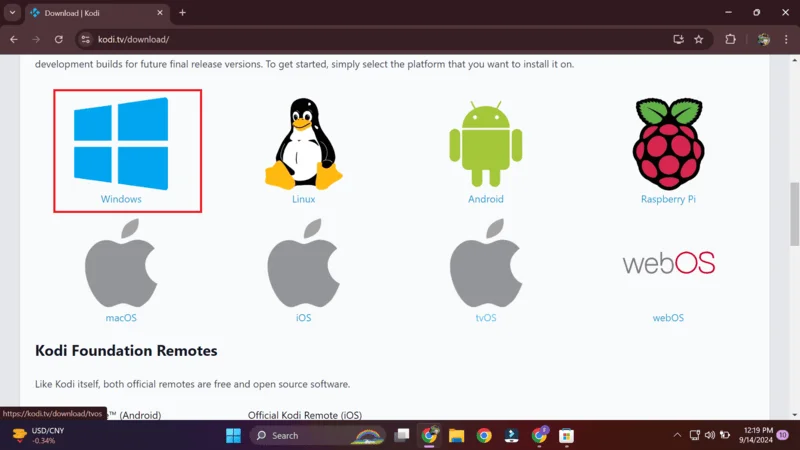View site information for kodi.tv
This screenshot has width=800, height=450.
86,39
